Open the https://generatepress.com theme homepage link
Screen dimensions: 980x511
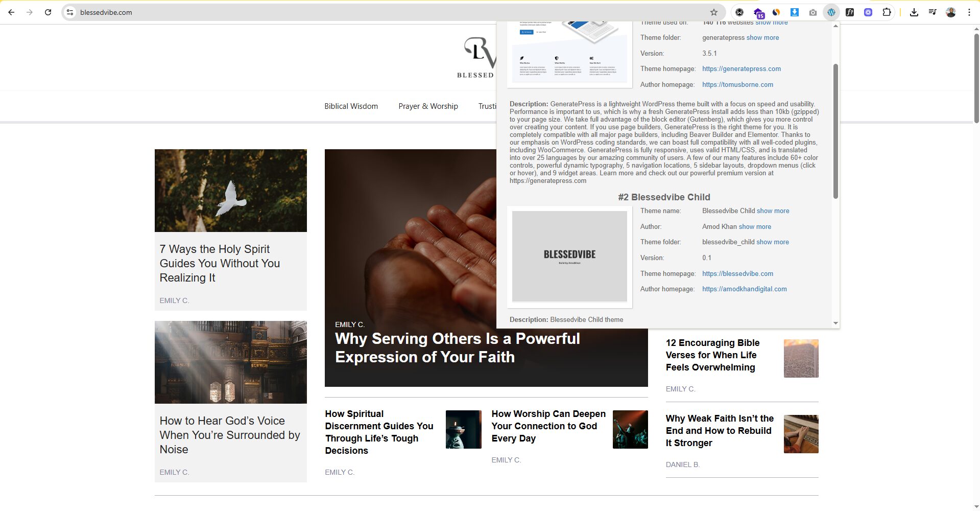coord(741,69)
